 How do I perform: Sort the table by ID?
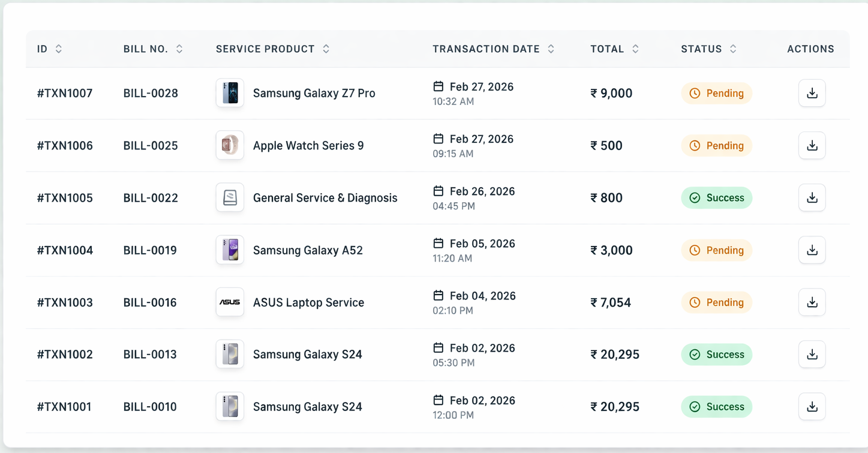coord(58,49)
